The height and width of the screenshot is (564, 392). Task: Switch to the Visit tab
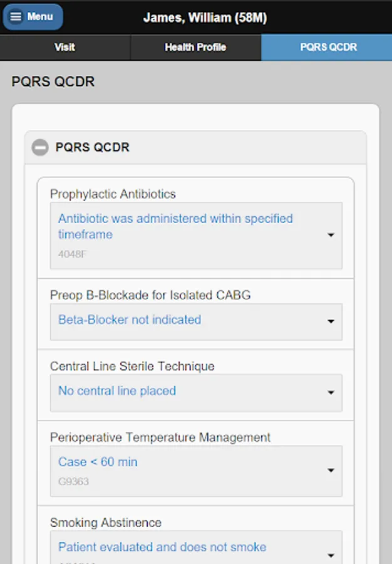[64, 48]
